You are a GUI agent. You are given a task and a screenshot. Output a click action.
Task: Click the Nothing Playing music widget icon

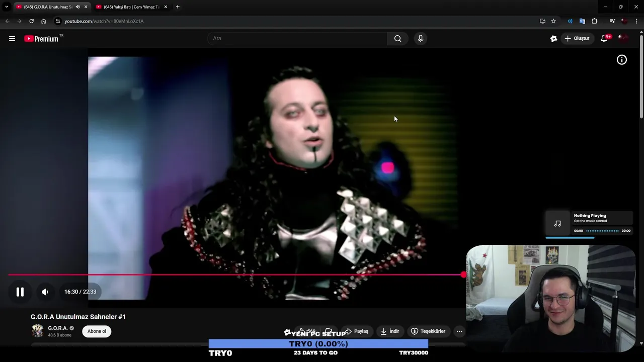tap(557, 224)
